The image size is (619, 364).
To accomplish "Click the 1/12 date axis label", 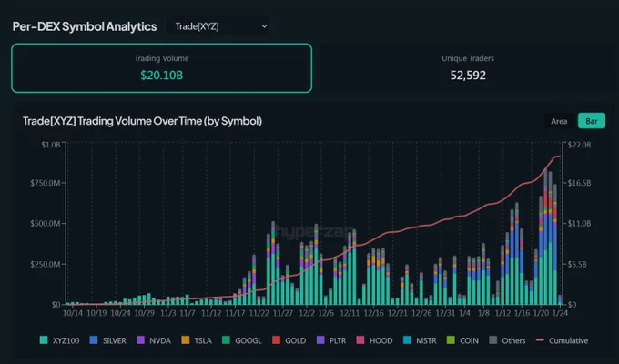I will click(x=502, y=313).
